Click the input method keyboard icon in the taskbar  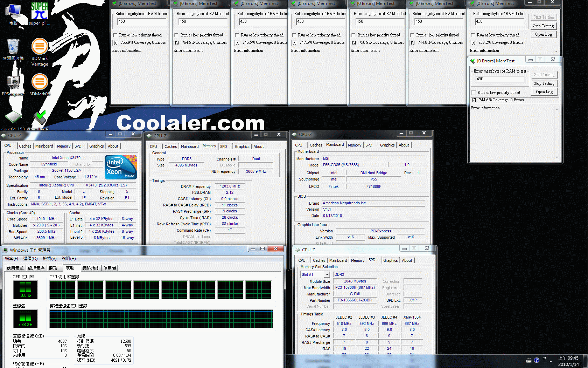529,360
